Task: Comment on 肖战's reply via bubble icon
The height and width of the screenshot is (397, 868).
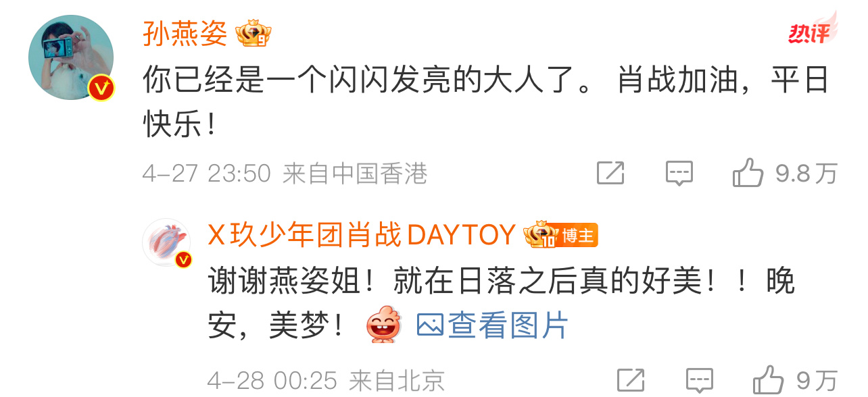Action: [x=700, y=379]
